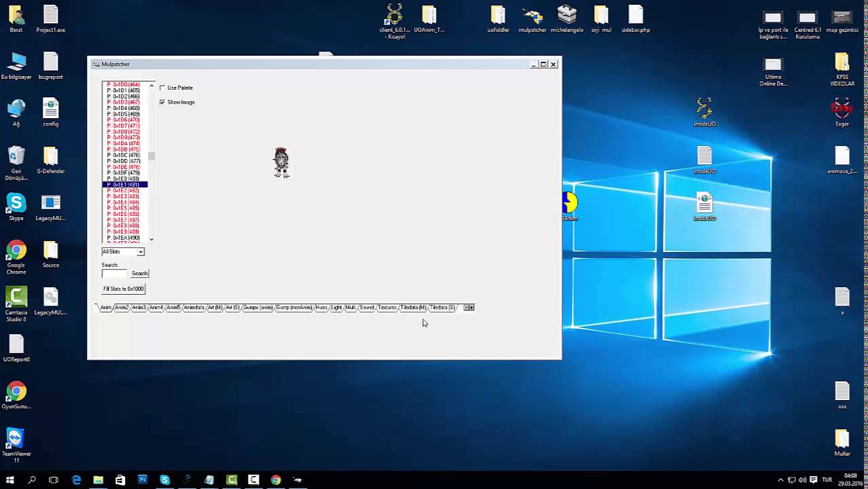Screen dimensions: 868x489
Task: Open the action center notifications icon
Action: point(814,479)
